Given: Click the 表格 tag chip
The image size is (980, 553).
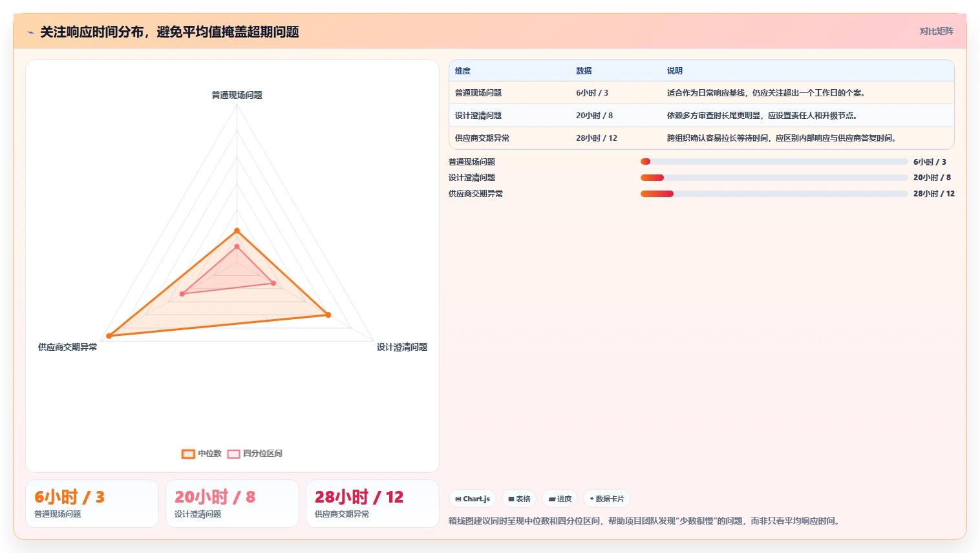Looking at the screenshot, I should tap(519, 499).
